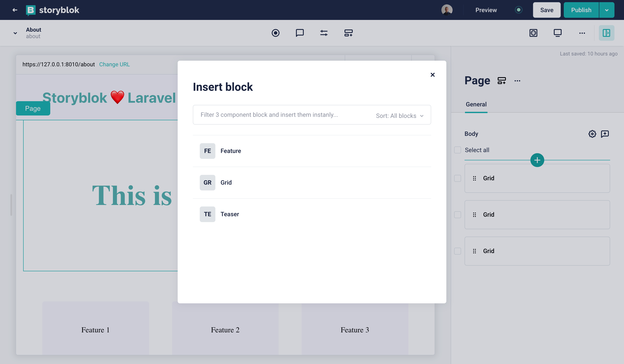Check the third Grid block checkbox
The width and height of the screenshot is (624, 364).
click(x=457, y=251)
